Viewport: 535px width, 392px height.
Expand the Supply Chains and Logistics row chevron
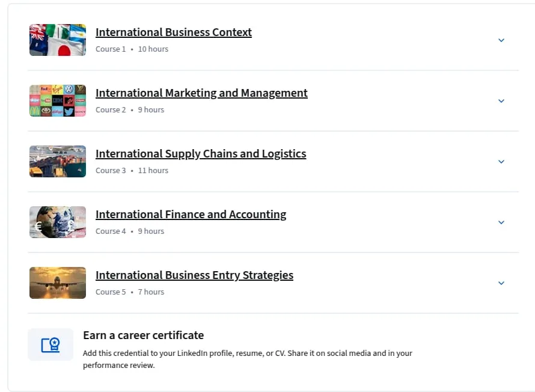pyautogui.click(x=501, y=162)
